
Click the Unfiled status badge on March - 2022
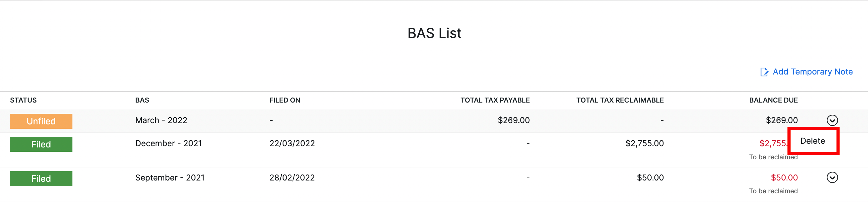coord(41,121)
